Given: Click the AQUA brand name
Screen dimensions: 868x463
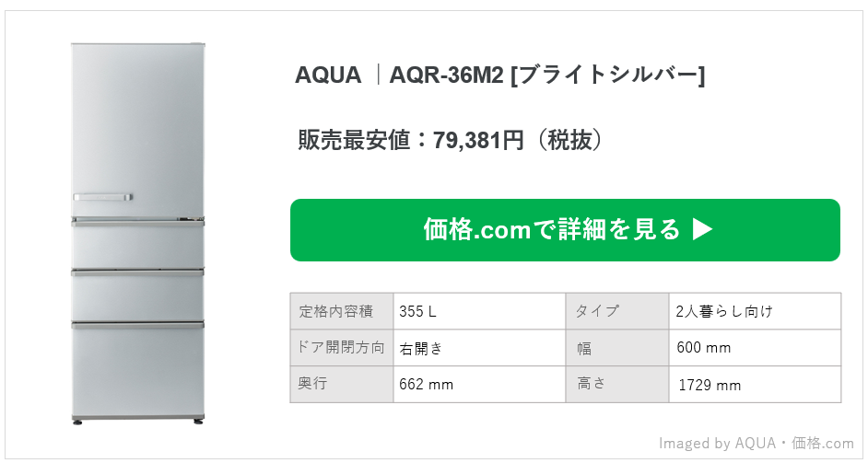Looking at the screenshot, I should pyautogui.click(x=328, y=75).
